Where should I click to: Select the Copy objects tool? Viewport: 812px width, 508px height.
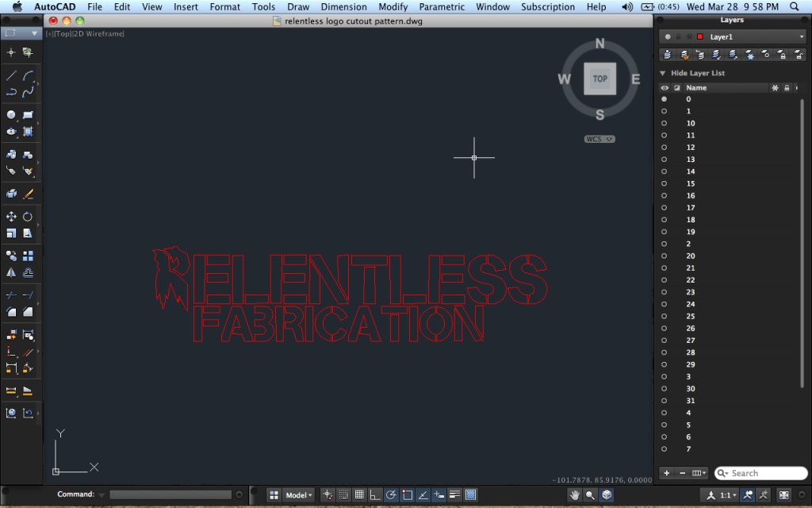tap(11, 256)
